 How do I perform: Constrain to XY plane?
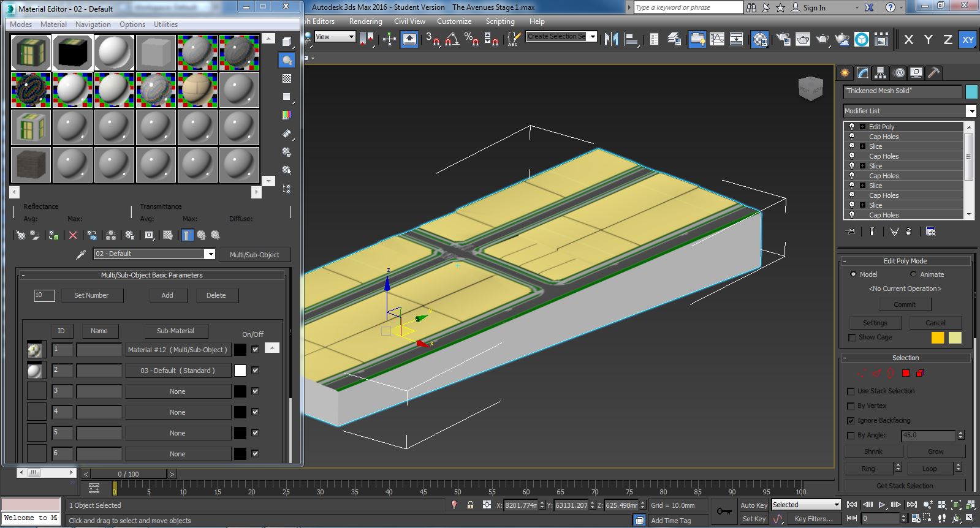[968, 40]
